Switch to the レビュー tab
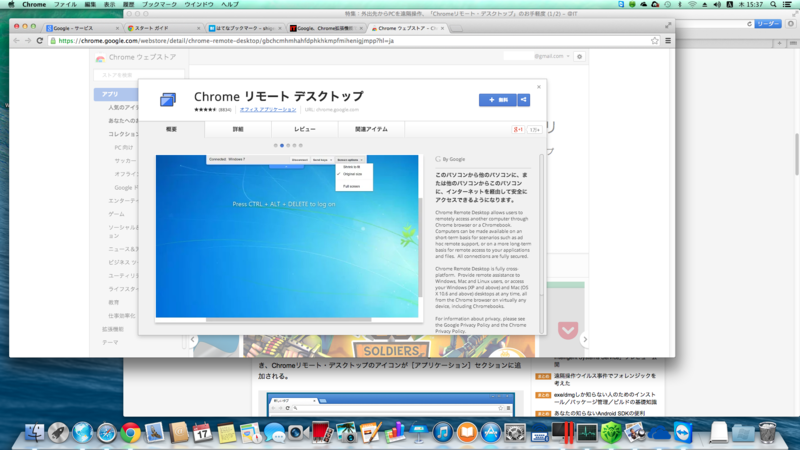The image size is (800, 450). [x=305, y=130]
